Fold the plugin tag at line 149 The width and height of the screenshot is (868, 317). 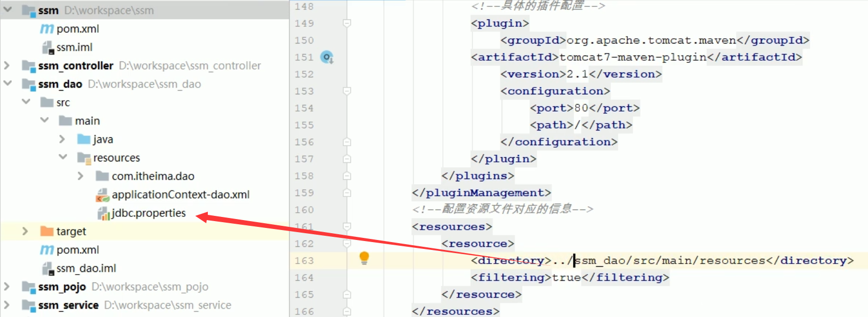click(347, 23)
